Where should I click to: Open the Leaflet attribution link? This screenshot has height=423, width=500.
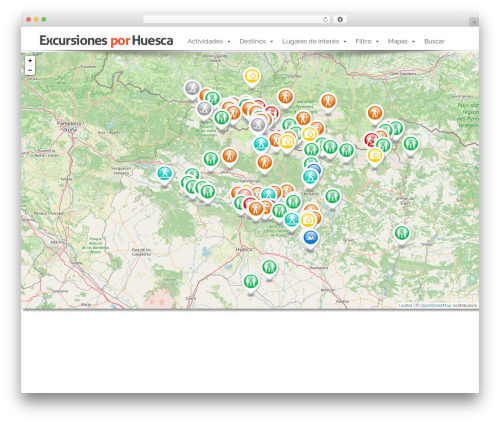(405, 305)
